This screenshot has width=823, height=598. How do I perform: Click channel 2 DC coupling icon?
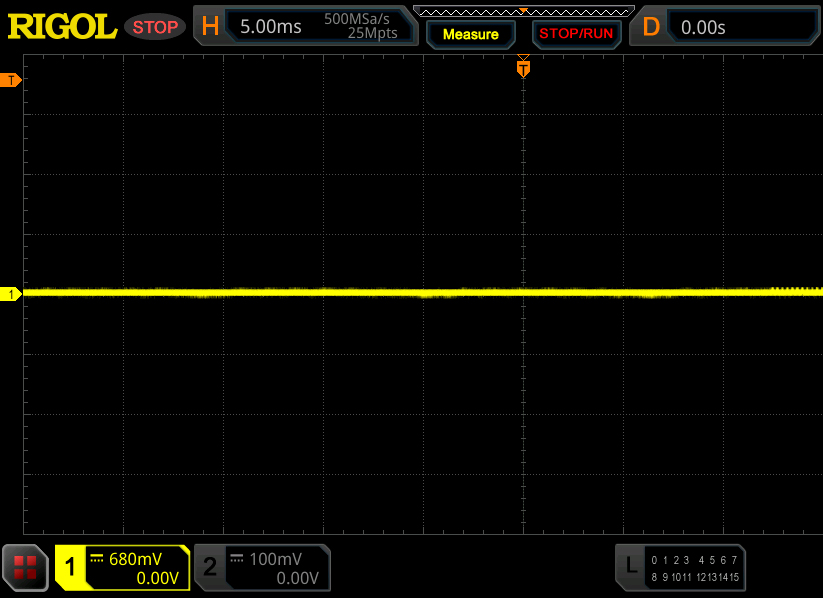click(x=237, y=558)
